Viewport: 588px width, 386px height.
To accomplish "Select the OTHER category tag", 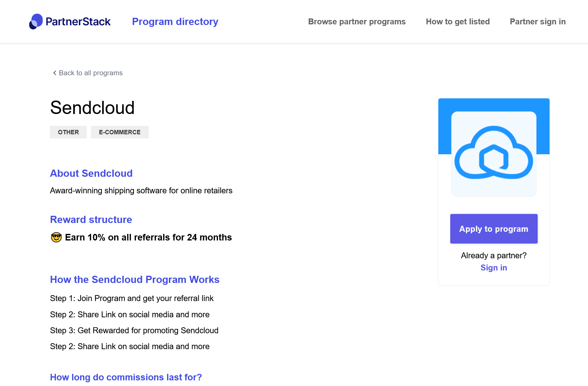I will coord(68,132).
